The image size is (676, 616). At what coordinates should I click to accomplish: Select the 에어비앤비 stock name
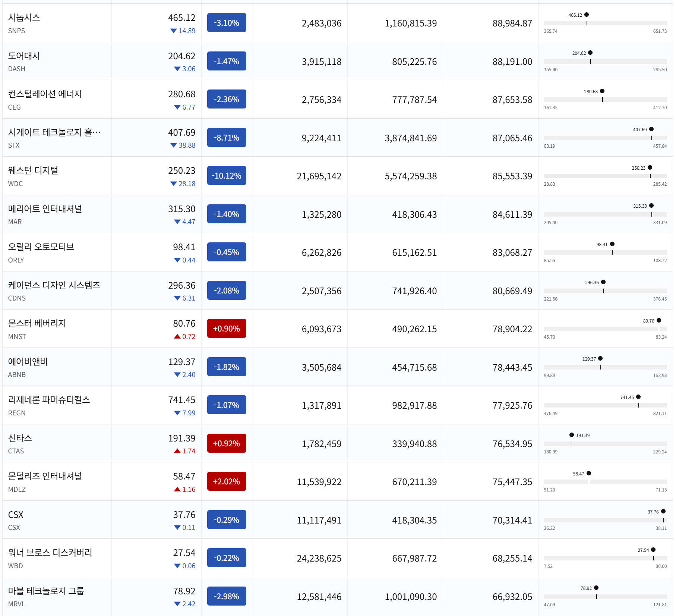coord(28,362)
